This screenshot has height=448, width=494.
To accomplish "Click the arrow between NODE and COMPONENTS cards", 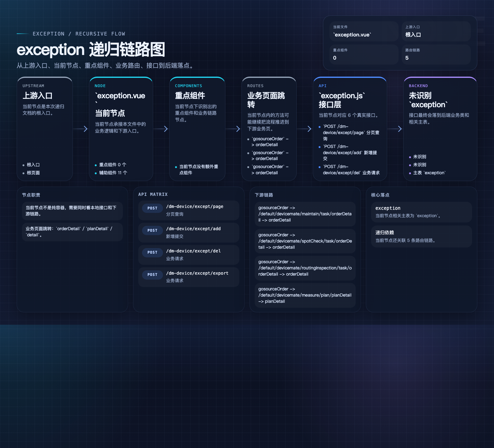I will 161,129.
